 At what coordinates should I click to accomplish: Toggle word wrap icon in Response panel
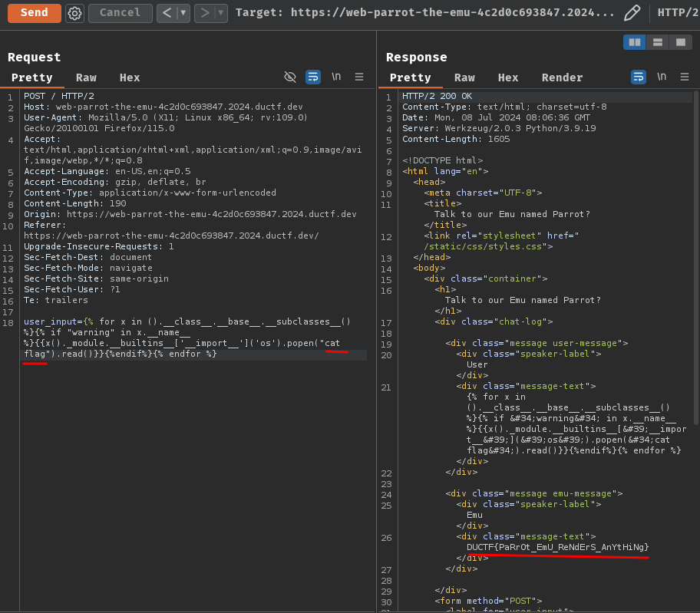pyautogui.click(x=639, y=77)
